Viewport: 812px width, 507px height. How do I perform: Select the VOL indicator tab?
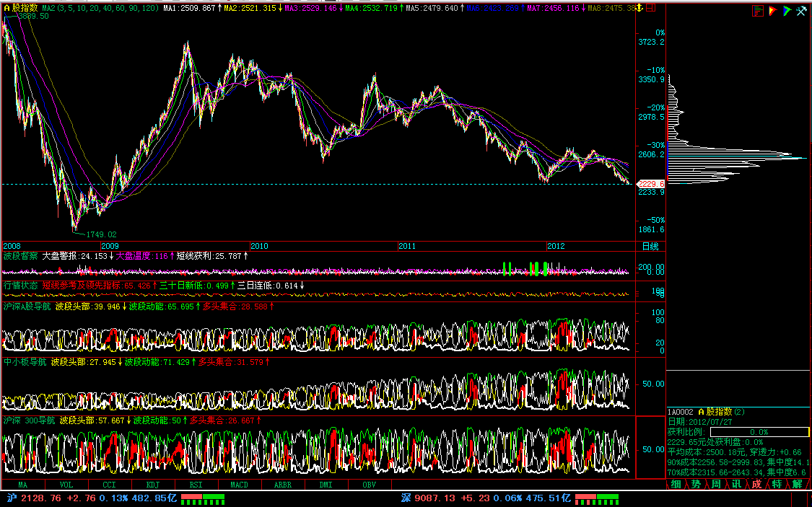[66, 485]
